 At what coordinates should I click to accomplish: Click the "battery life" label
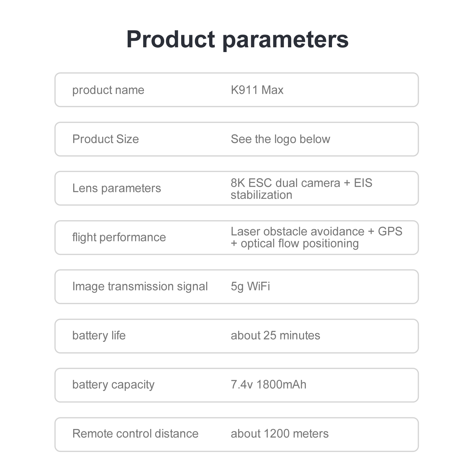click(x=99, y=335)
